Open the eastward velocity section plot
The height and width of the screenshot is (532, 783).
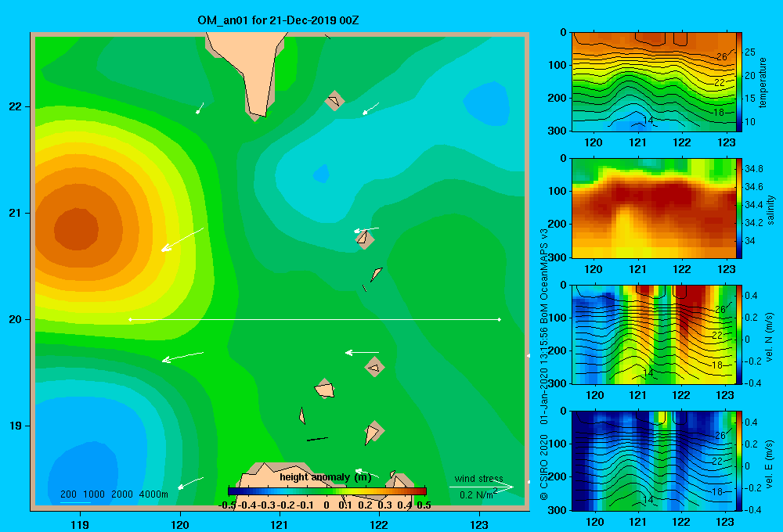tap(654, 461)
